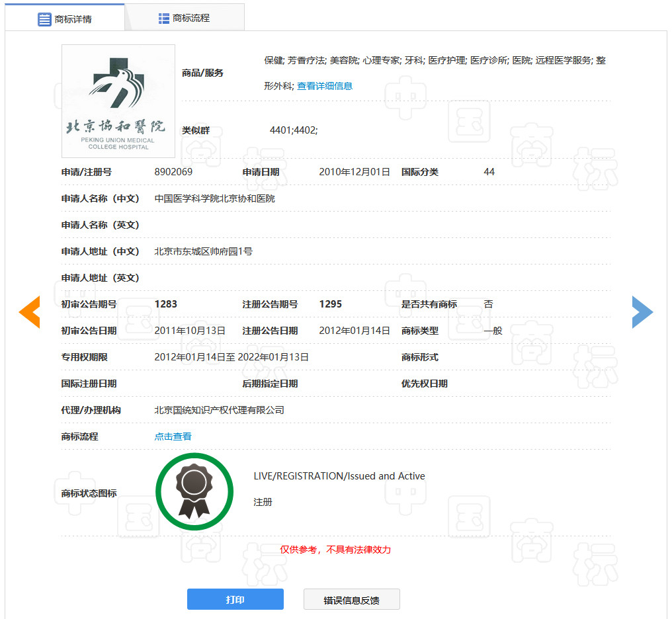Select the application date 2010年12月01日

355,172
